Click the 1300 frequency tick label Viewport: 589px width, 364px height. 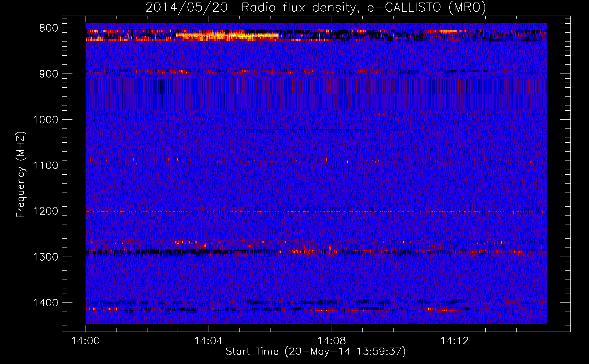click(46, 257)
